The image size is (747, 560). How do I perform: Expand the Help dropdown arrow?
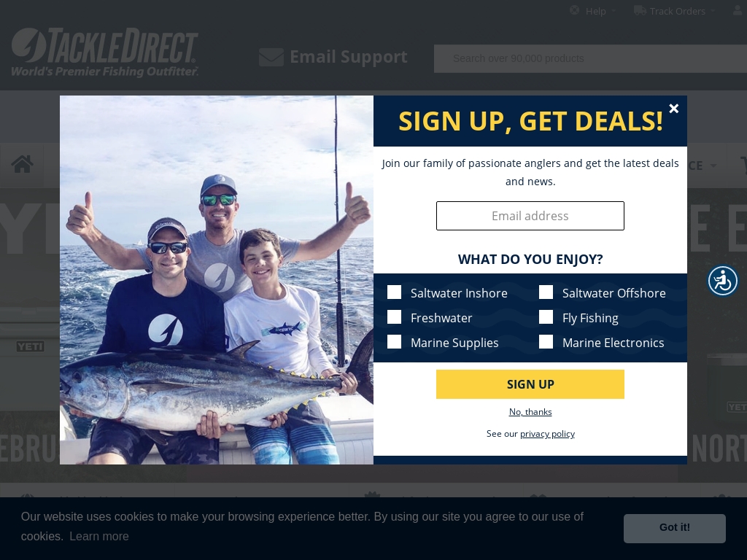coord(614,11)
